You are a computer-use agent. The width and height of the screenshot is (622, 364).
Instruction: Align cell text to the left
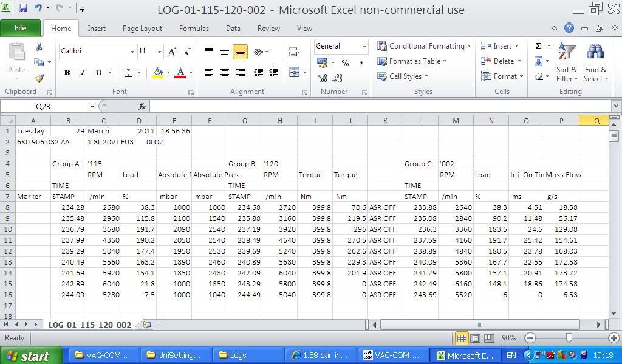(x=209, y=72)
